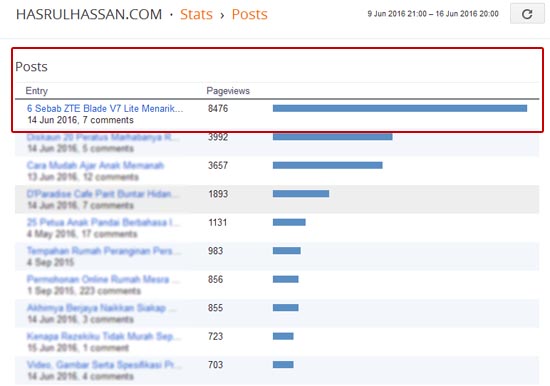Click the 1131 pageviews value
Image resolution: width=550 pixels, height=386 pixels.
click(x=217, y=222)
